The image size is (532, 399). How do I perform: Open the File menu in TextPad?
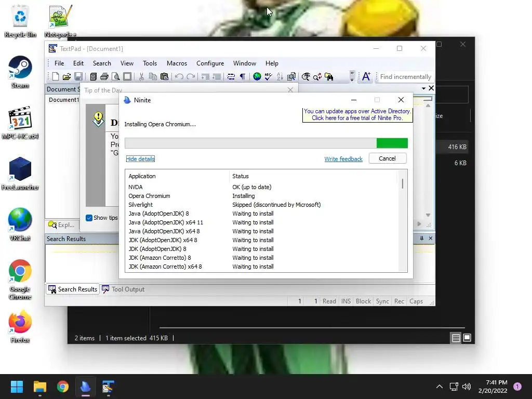pos(59,63)
